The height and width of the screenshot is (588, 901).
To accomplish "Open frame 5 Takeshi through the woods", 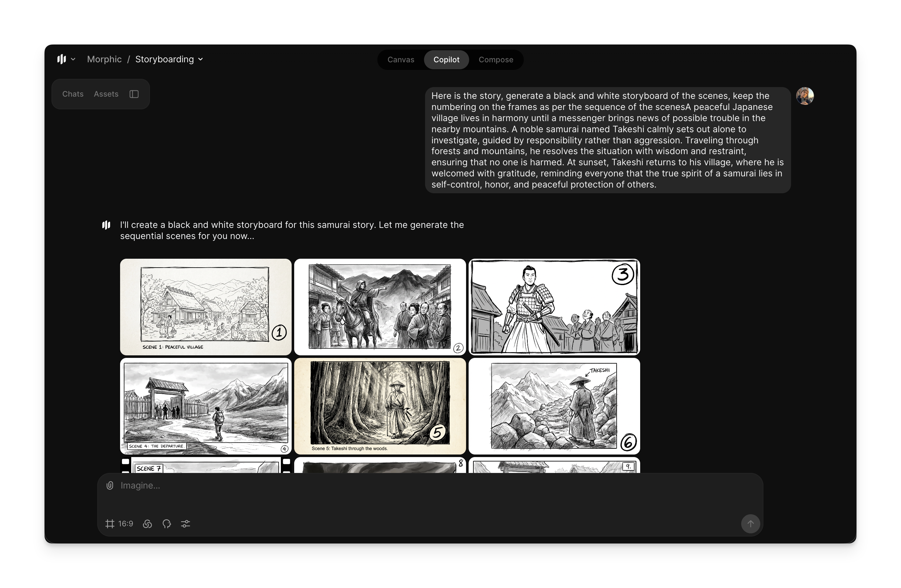I will point(380,406).
